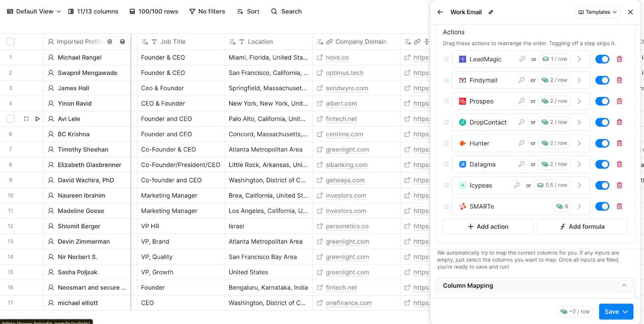Toggle off the SMARTe action

tap(602, 206)
